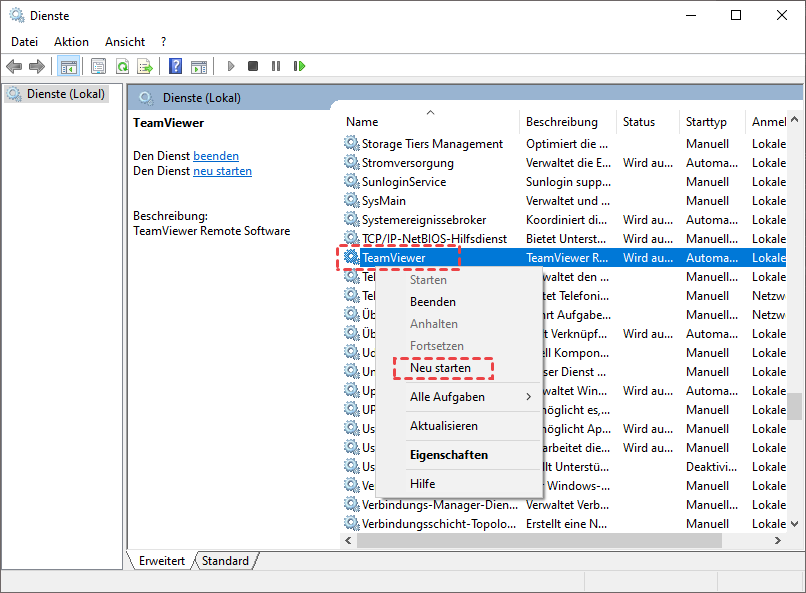806x593 pixels.
Task: Open the Aktion menu
Action: pyautogui.click(x=71, y=42)
